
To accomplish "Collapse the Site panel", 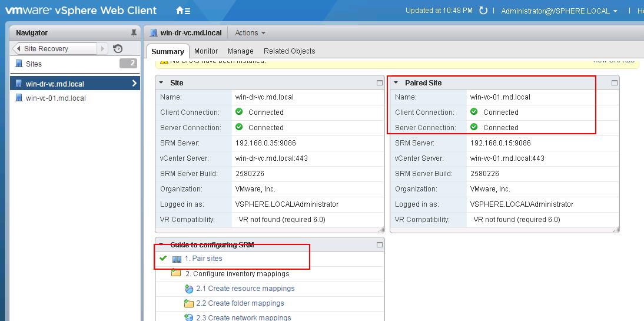I will (161, 82).
